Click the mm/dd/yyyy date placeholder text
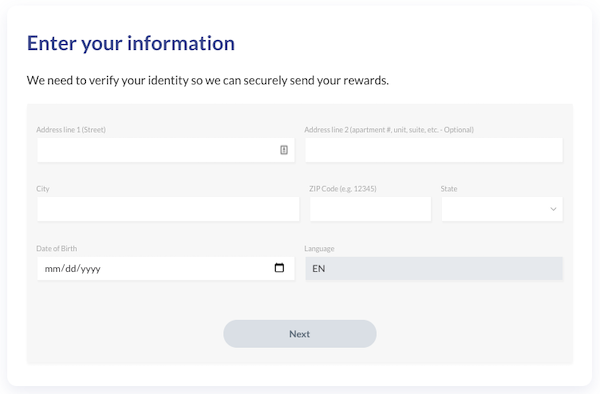 (73, 269)
